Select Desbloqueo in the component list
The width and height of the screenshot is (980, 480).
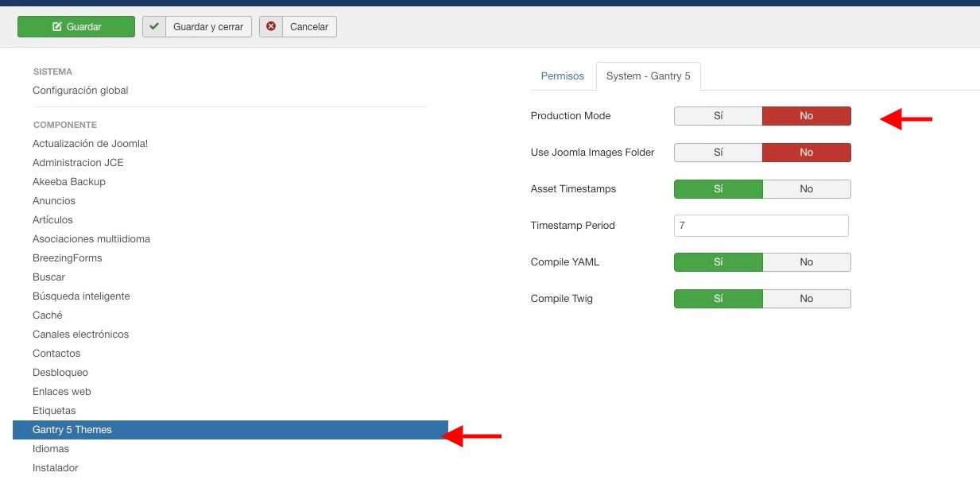click(60, 373)
